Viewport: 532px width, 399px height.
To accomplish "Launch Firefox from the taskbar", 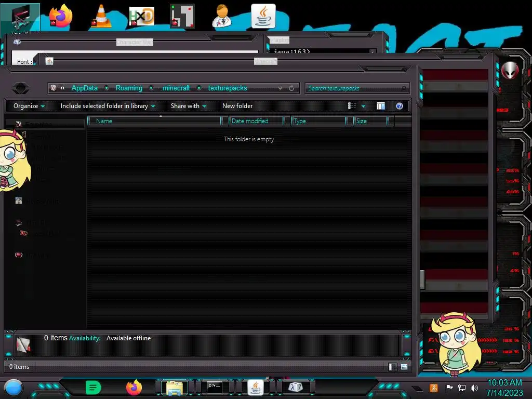I will pyautogui.click(x=134, y=388).
